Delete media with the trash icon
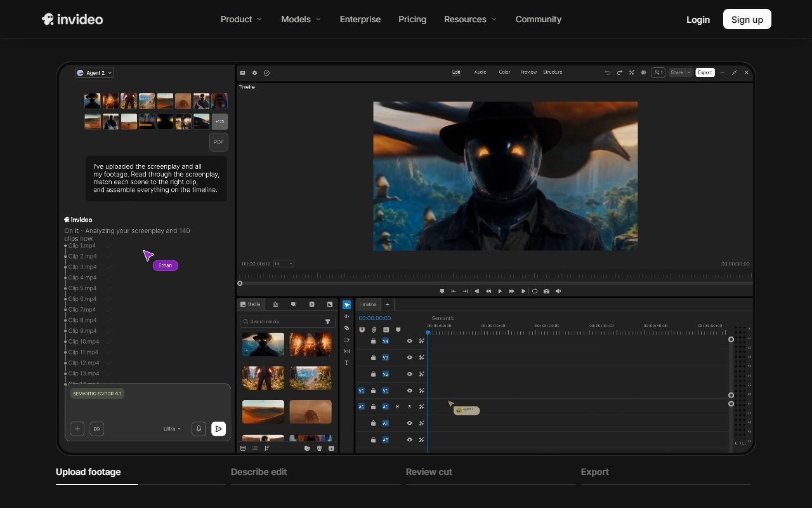The height and width of the screenshot is (508, 812). pyautogui.click(x=319, y=448)
